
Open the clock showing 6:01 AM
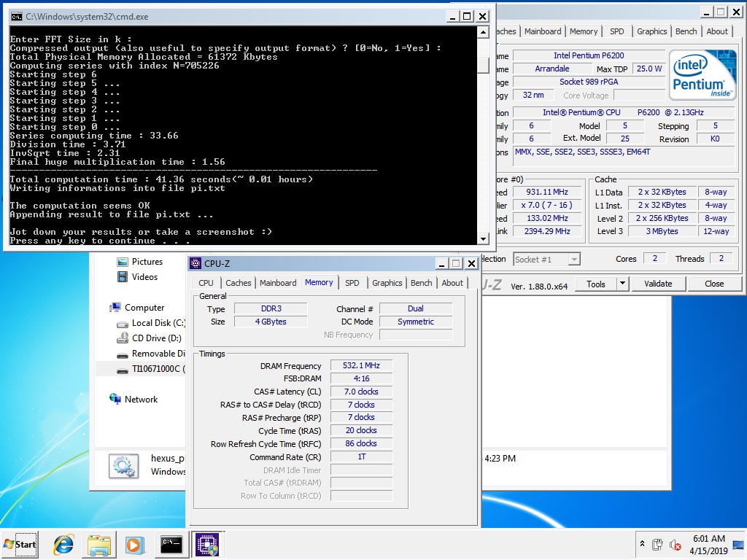click(x=708, y=544)
